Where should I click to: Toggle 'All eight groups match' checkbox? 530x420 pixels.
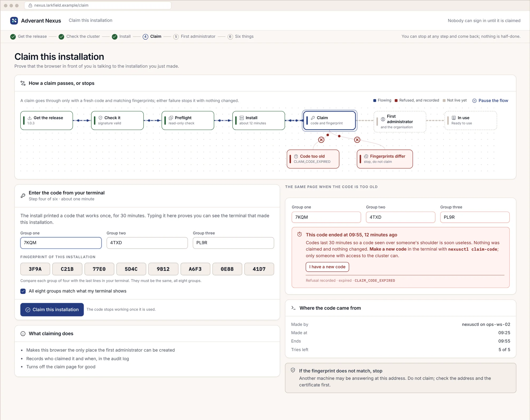pos(23,291)
